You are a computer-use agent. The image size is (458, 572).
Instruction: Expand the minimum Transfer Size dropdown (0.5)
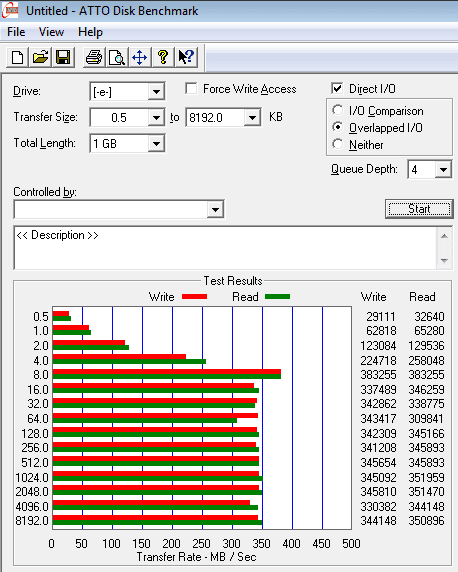pyautogui.click(x=156, y=118)
